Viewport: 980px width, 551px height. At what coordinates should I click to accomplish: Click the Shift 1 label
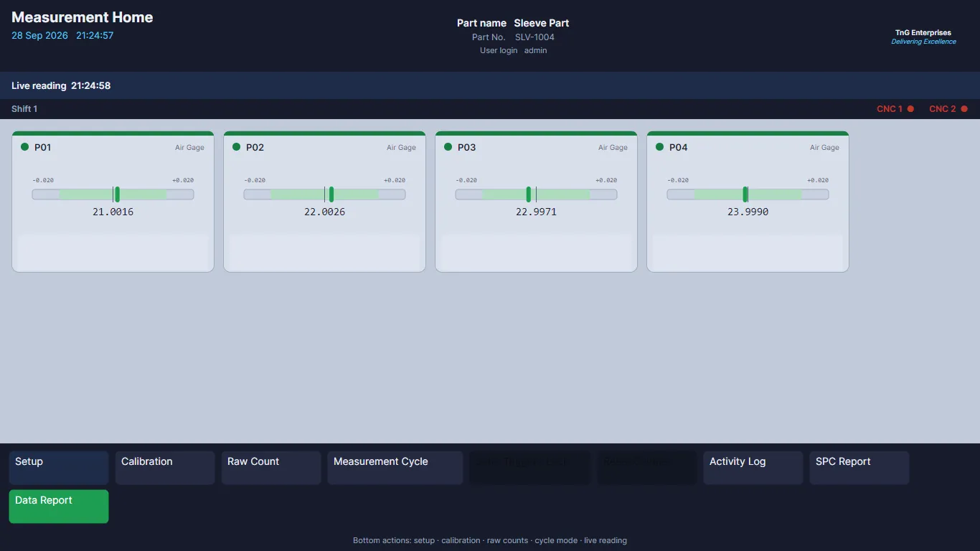click(x=24, y=109)
